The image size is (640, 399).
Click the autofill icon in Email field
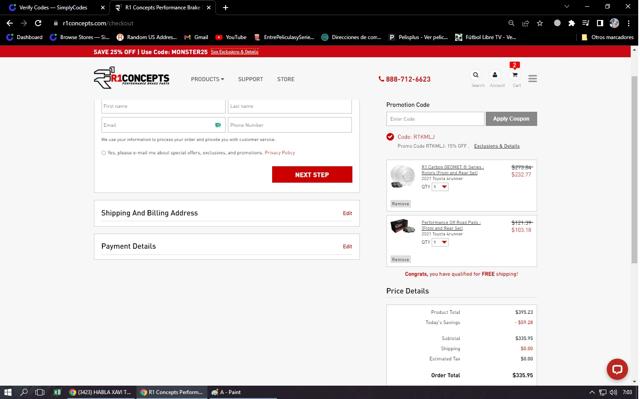pyautogui.click(x=218, y=125)
